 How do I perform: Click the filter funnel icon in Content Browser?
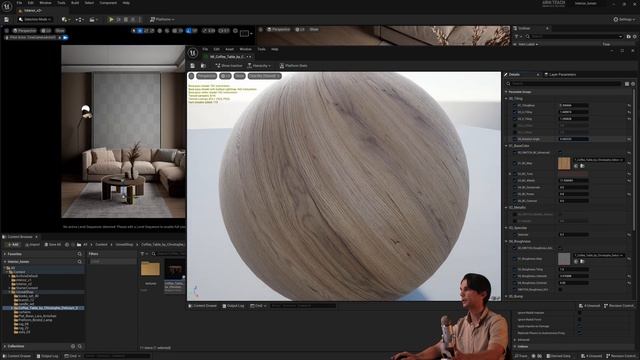click(142, 254)
